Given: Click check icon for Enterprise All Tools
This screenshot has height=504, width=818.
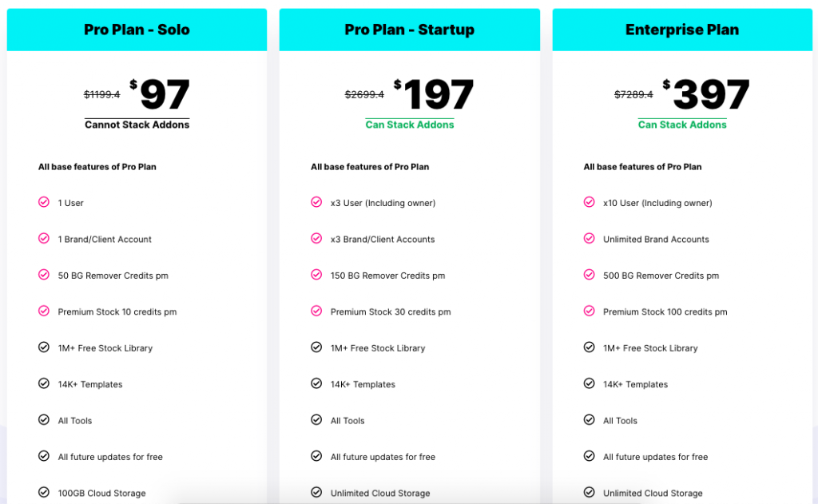Looking at the screenshot, I should pos(589,419).
